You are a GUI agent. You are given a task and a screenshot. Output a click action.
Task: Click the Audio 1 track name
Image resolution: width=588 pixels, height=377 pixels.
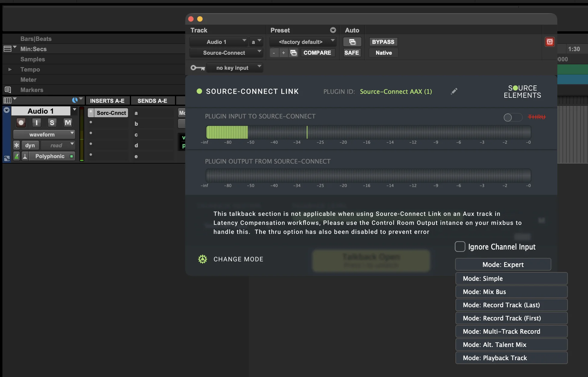coord(41,111)
